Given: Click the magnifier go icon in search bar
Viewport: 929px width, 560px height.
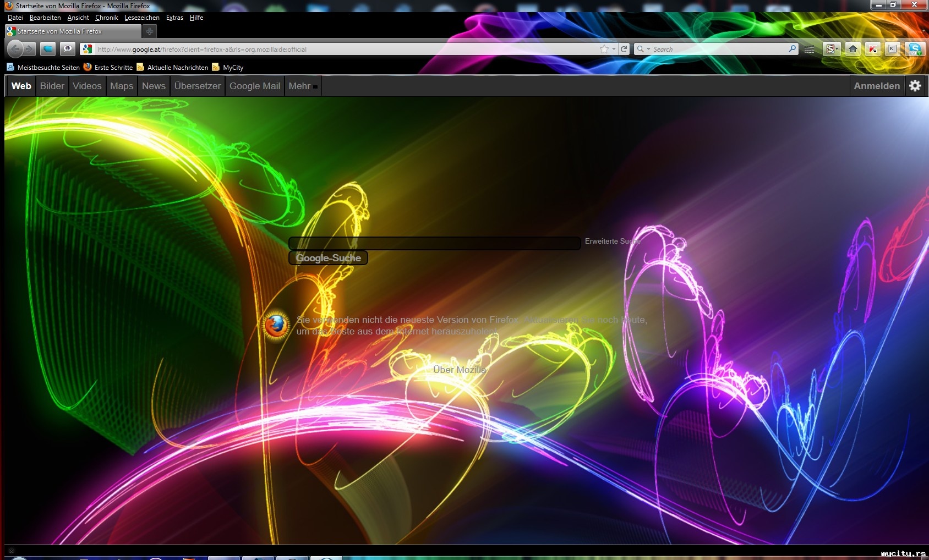Looking at the screenshot, I should (792, 49).
